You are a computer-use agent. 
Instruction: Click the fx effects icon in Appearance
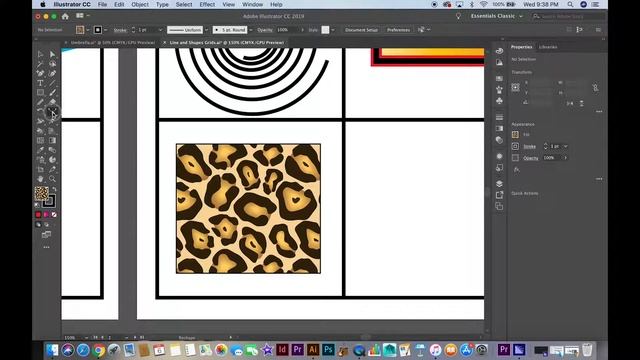(x=516, y=170)
